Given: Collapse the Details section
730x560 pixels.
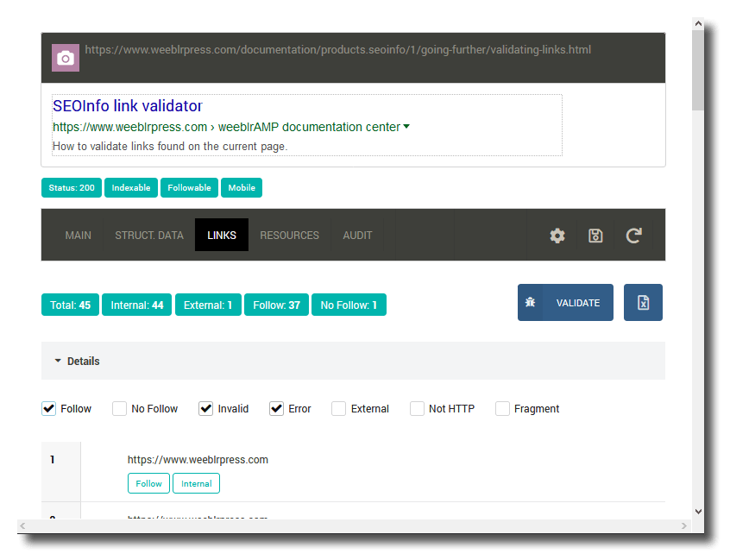Looking at the screenshot, I should click(x=353, y=361).
